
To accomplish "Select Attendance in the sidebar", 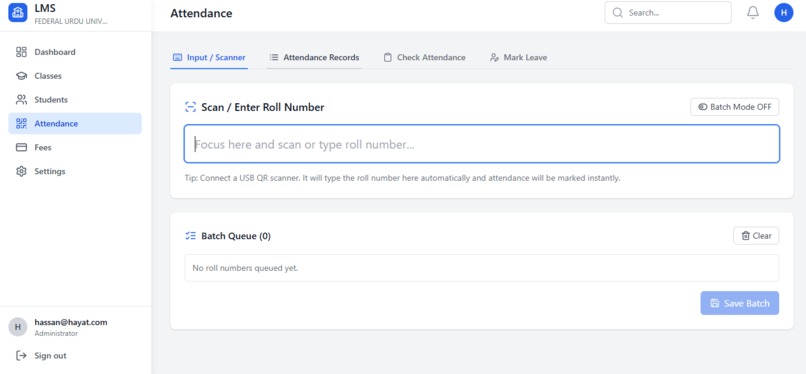I will tap(75, 123).
